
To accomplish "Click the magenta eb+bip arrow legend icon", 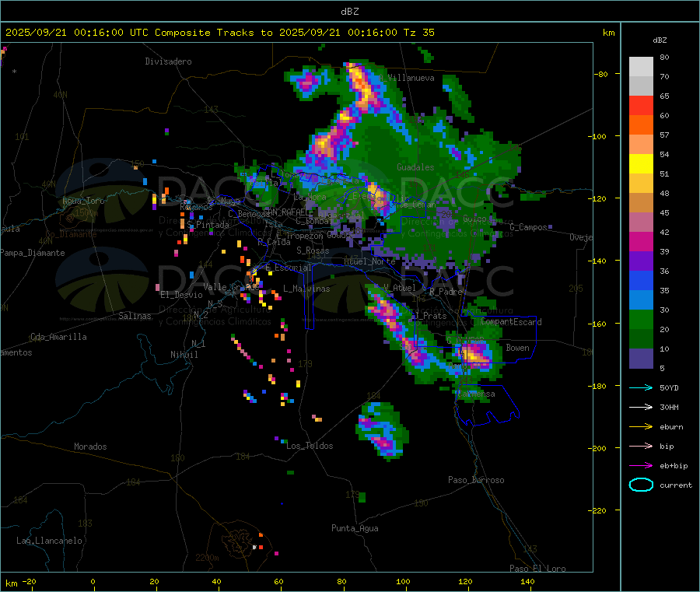I will [641, 466].
